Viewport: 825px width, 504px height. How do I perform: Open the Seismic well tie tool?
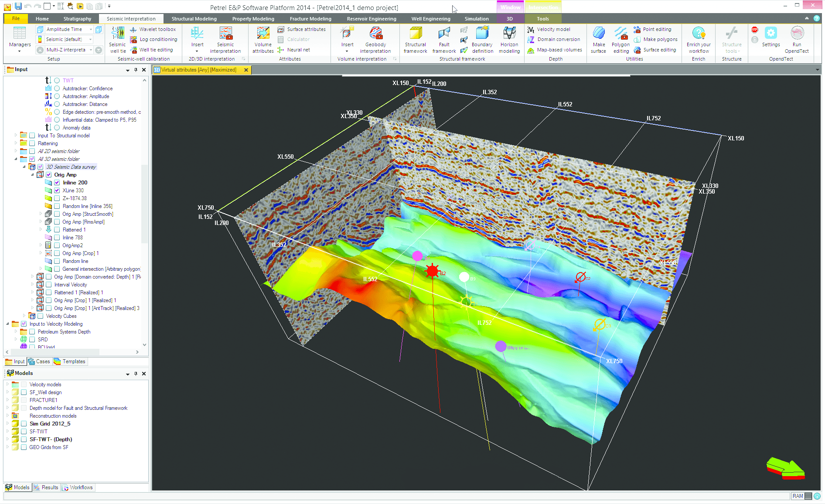click(117, 40)
